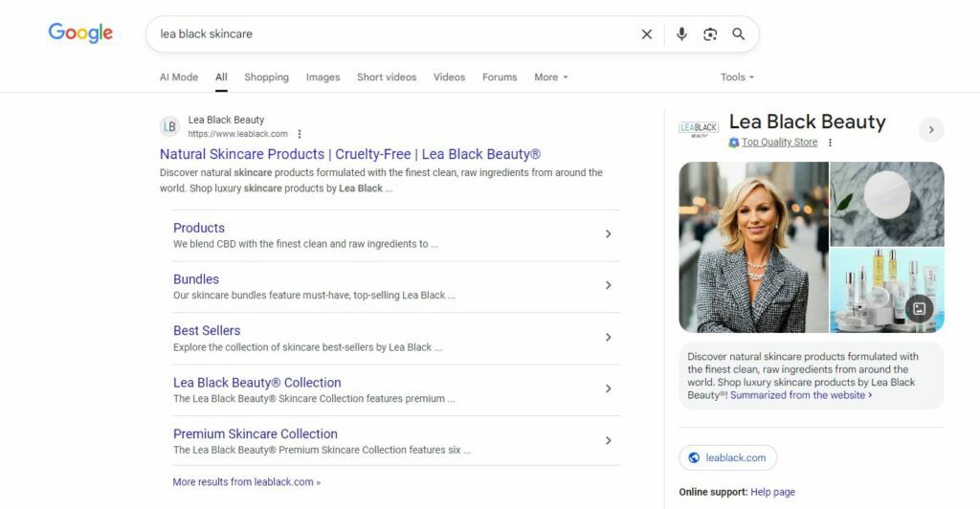Open Natural Skincare Products result title
This screenshot has width=980, height=509.
click(350, 154)
